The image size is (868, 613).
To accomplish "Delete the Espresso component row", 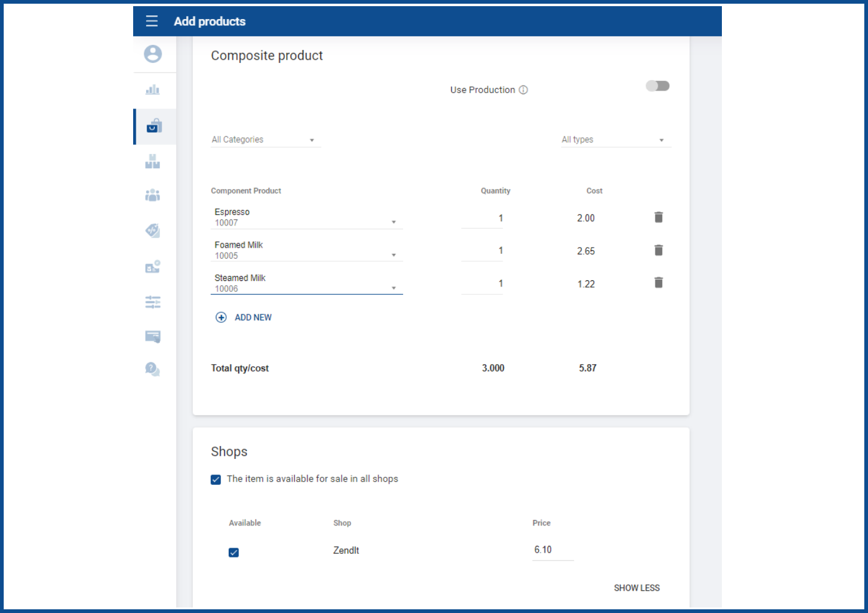I will [x=658, y=217].
